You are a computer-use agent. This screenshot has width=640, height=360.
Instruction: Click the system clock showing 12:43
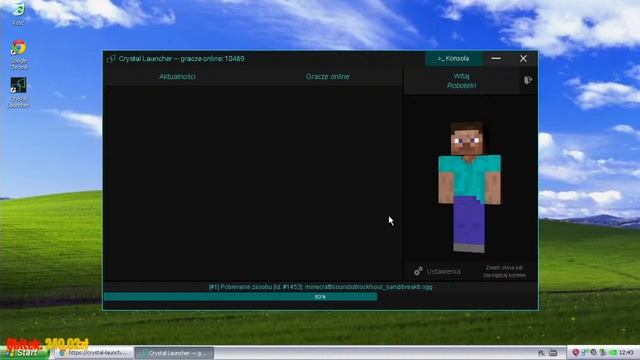[626, 352]
